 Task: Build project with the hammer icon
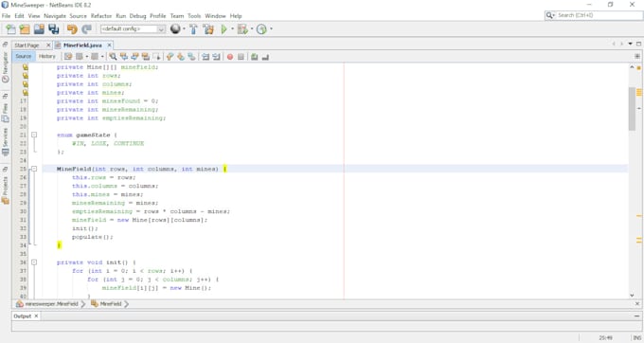coord(193,29)
